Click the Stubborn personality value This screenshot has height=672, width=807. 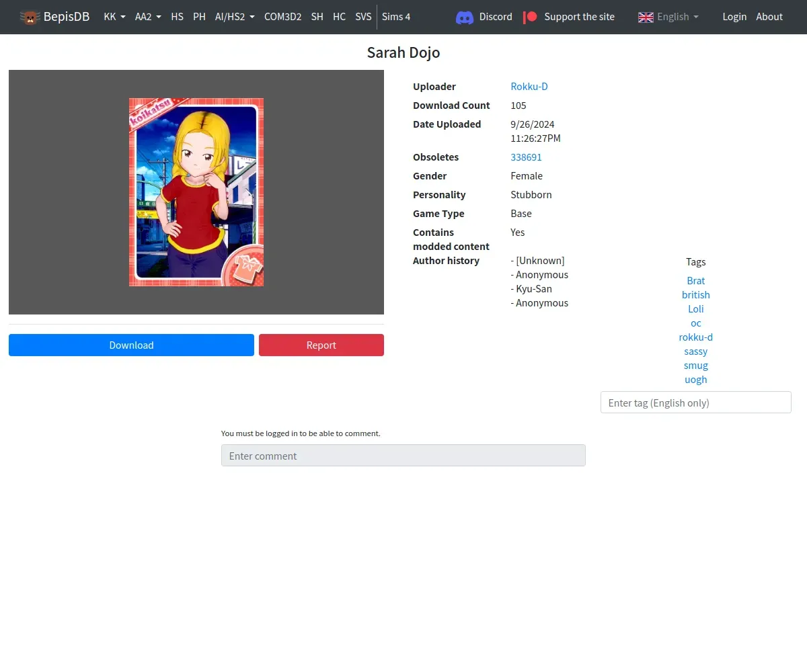531,195
